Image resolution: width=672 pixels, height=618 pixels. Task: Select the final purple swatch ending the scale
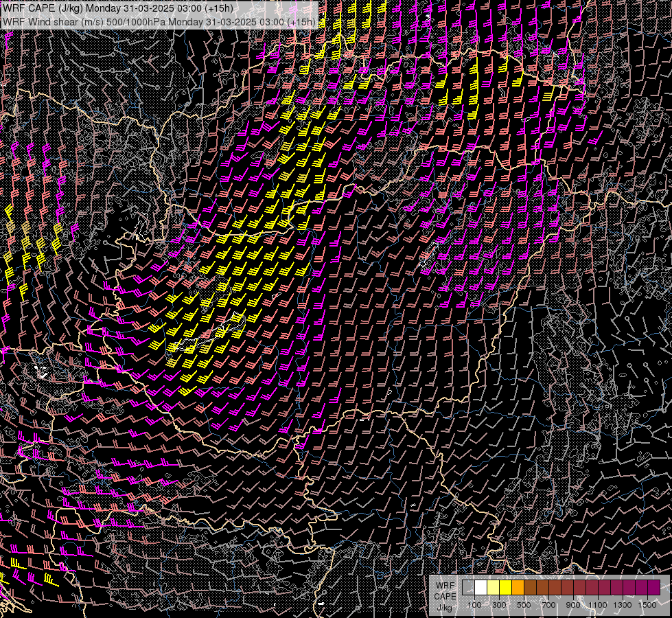click(x=654, y=587)
